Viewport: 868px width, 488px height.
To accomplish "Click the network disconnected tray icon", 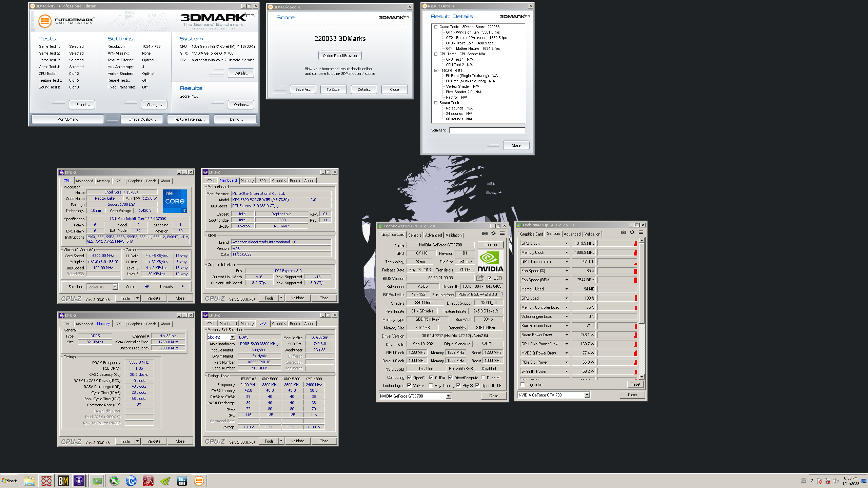I will click(828, 481).
